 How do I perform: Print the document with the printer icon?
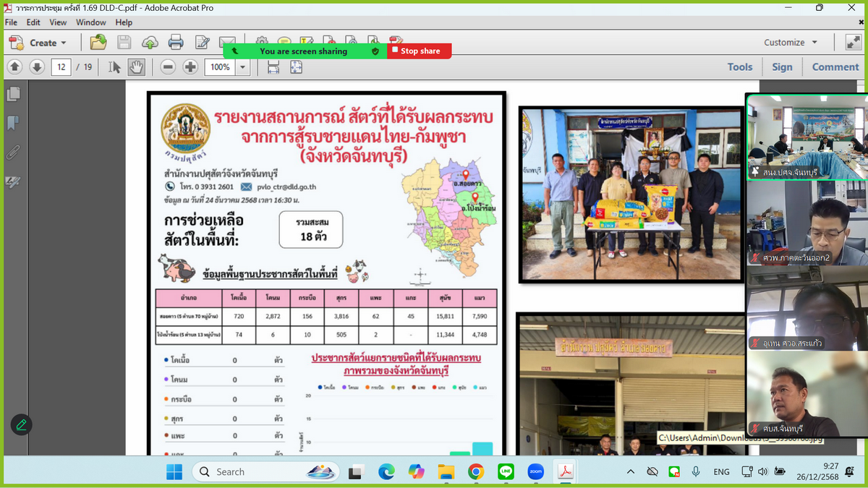click(176, 43)
